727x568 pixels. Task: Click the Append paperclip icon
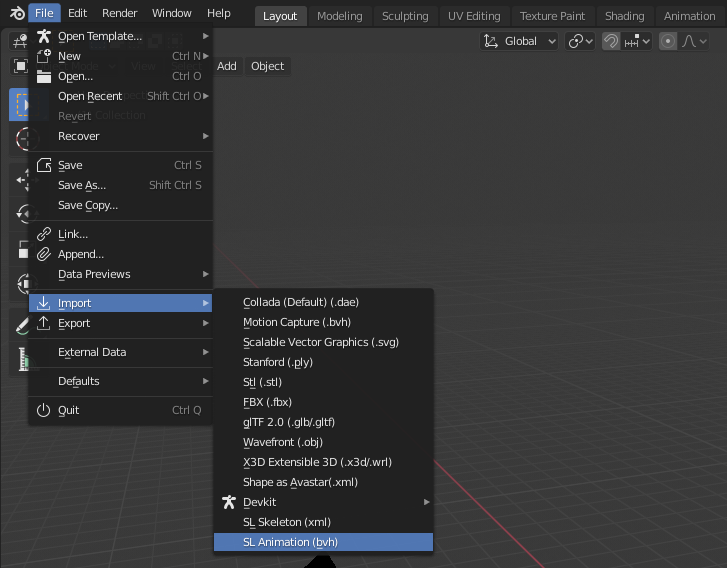44,254
